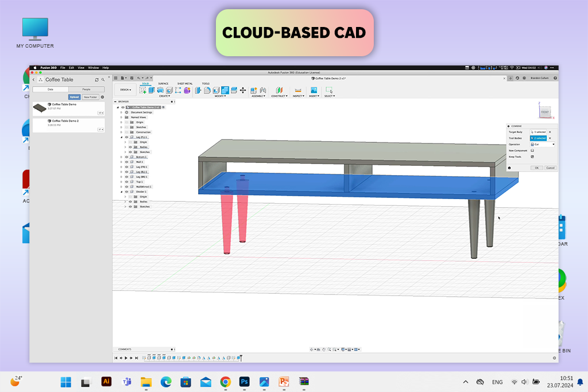Open the data panel grid icon
This screenshot has width=588, height=392.
tap(115, 78)
